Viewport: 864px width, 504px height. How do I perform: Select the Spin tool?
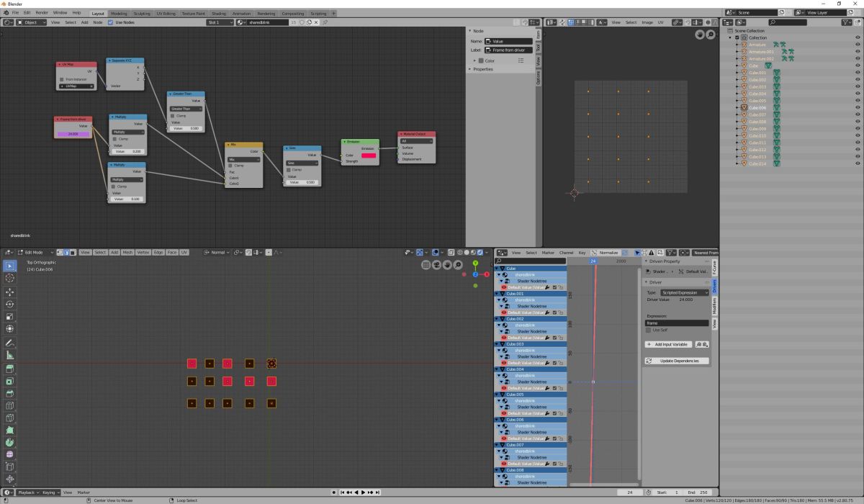coord(10,442)
